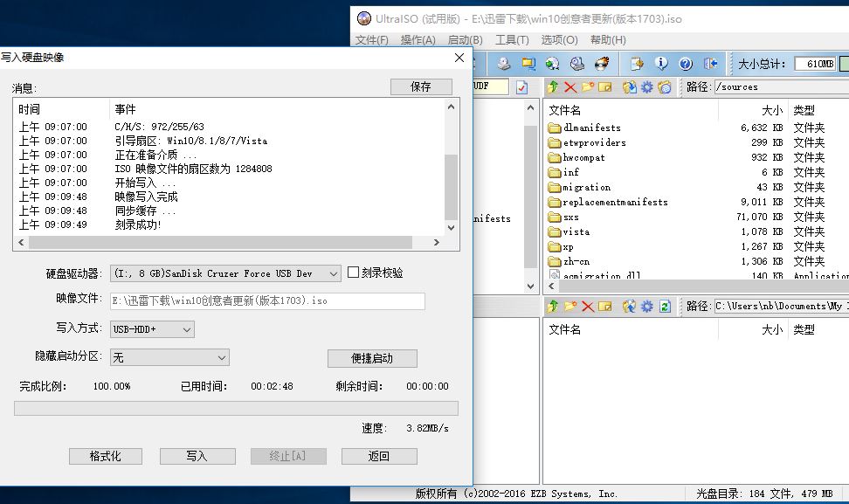Go up one level in local file pane
This screenshot has width=849, height=504.
[552, 307]
